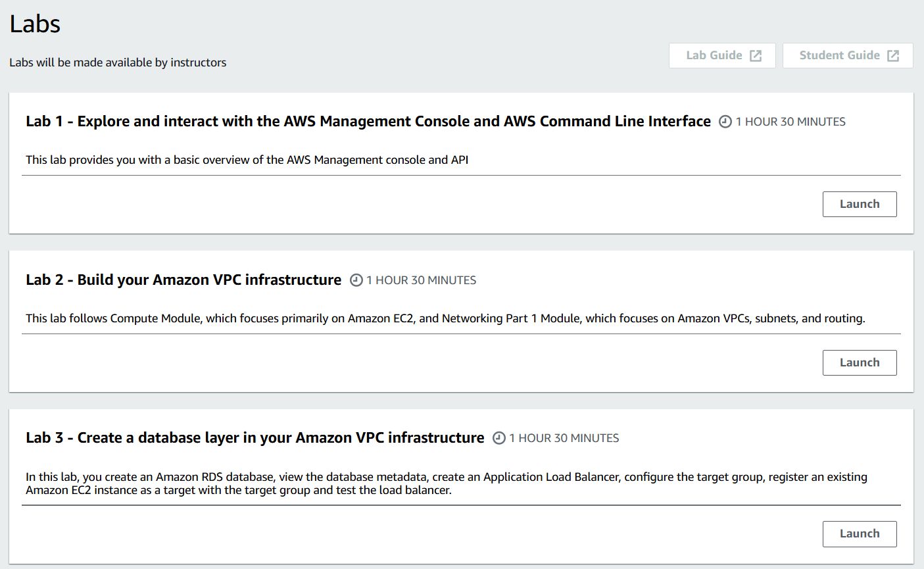Click Lab 1 description about basic overview of console

(x=247, y=160)
